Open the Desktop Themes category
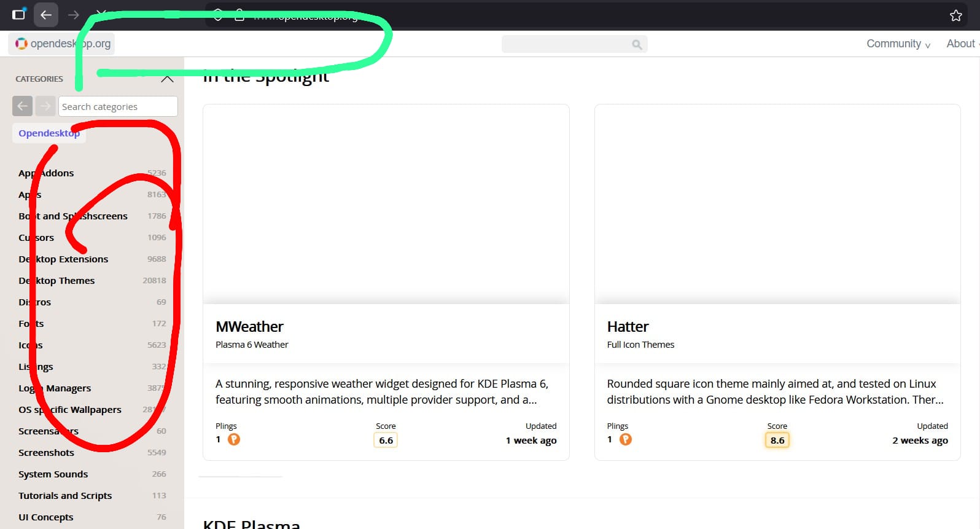 coord(56,281)
